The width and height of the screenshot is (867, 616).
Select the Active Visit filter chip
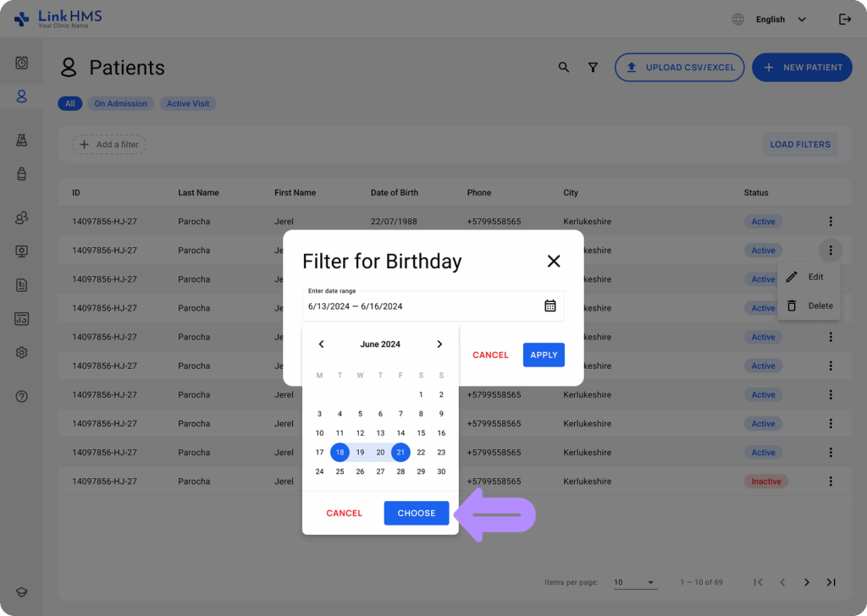[187, 103]
